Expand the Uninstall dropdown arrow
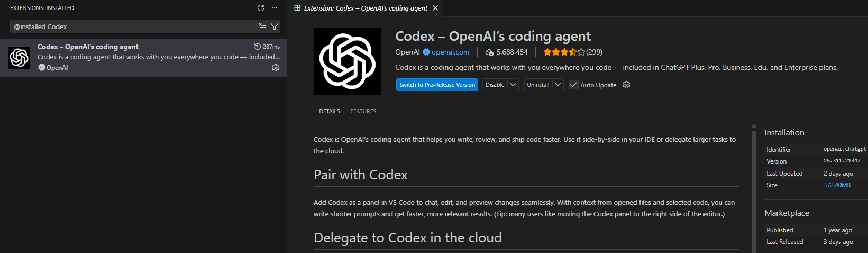 pos(558,85)
